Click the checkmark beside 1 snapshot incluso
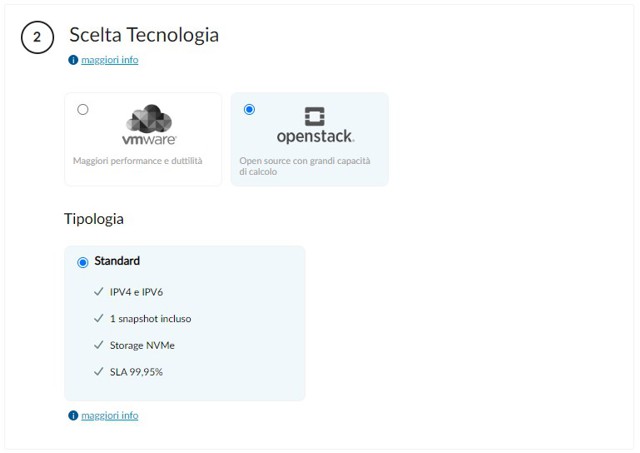 pos(99,319)
